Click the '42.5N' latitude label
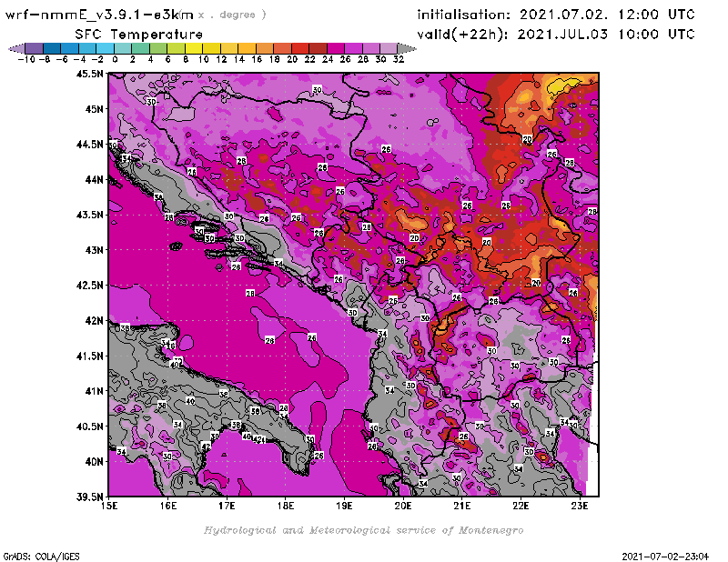This screenshot has height=562, width=728. click(x=89, y=286)
